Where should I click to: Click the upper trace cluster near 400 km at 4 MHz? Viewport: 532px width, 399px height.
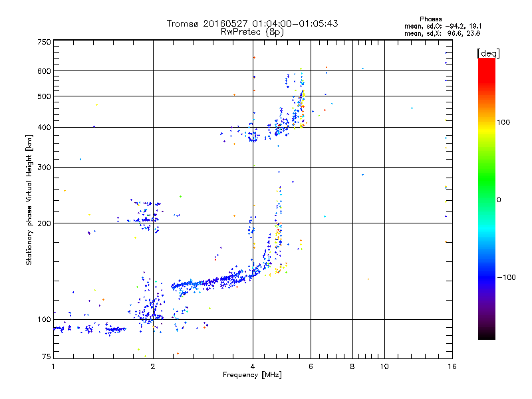point(253,136)
